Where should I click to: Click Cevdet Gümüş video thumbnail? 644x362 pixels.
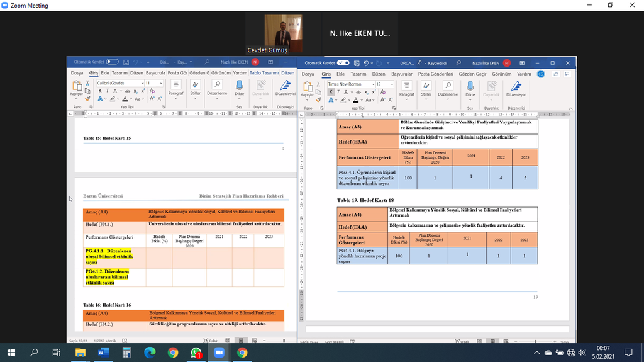point(284,34)
